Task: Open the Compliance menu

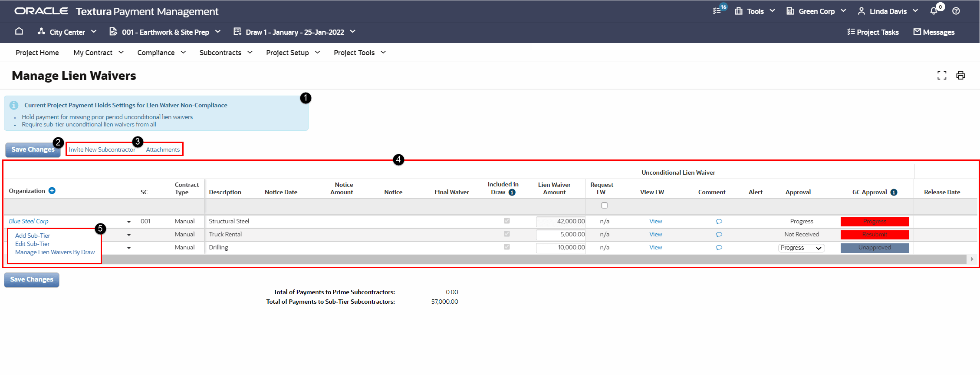Action: 161,53
